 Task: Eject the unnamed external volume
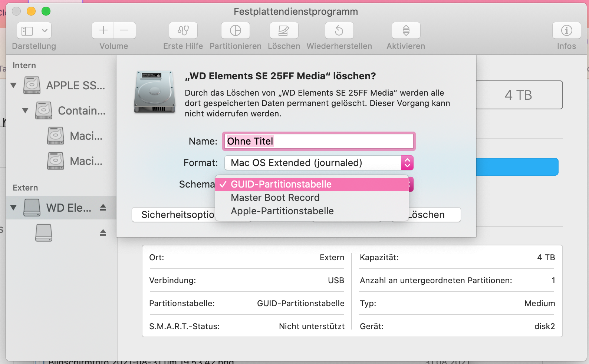tap(103, 233)
